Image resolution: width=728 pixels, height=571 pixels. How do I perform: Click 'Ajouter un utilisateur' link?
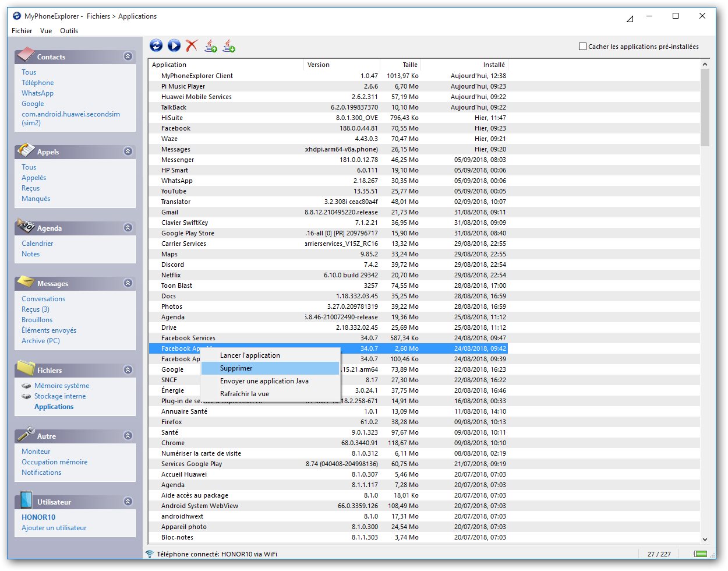coord(54,528)
